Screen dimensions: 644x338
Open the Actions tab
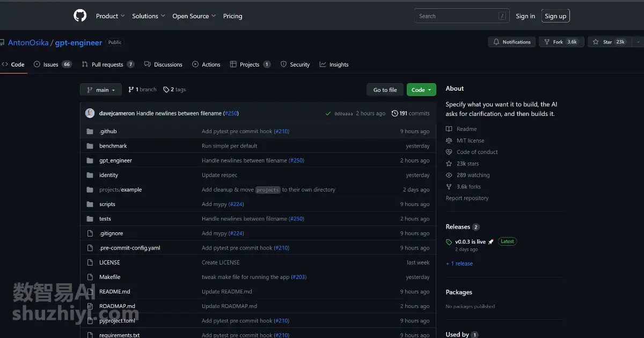tap(206, 64)
